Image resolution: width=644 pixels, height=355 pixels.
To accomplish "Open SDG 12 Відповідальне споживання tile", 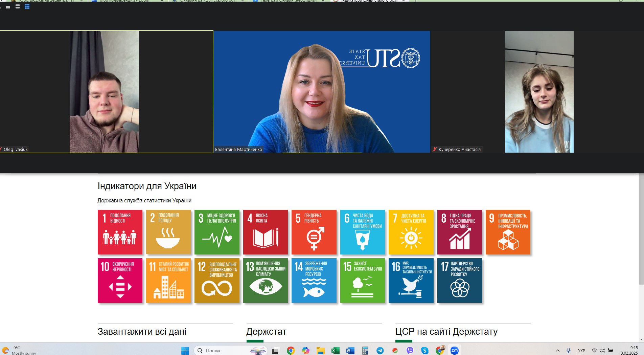I will [217, 281].
